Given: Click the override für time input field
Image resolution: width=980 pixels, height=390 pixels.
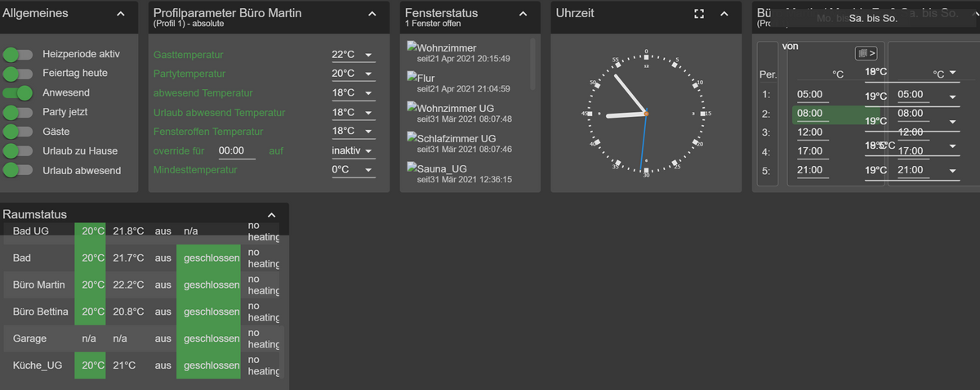Looking at the screenshot, I should click(237, 150).
